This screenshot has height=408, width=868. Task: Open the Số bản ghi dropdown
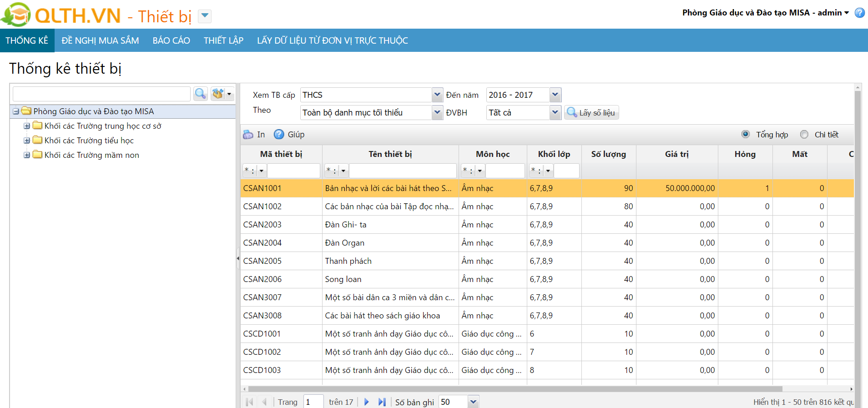click(x=473, y=402)
